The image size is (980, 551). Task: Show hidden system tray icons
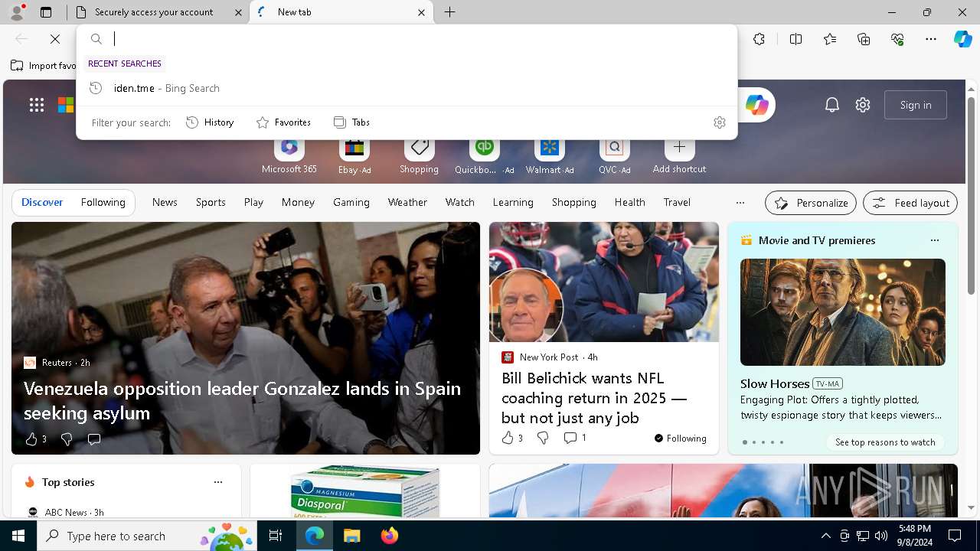(x=825, y=536)
